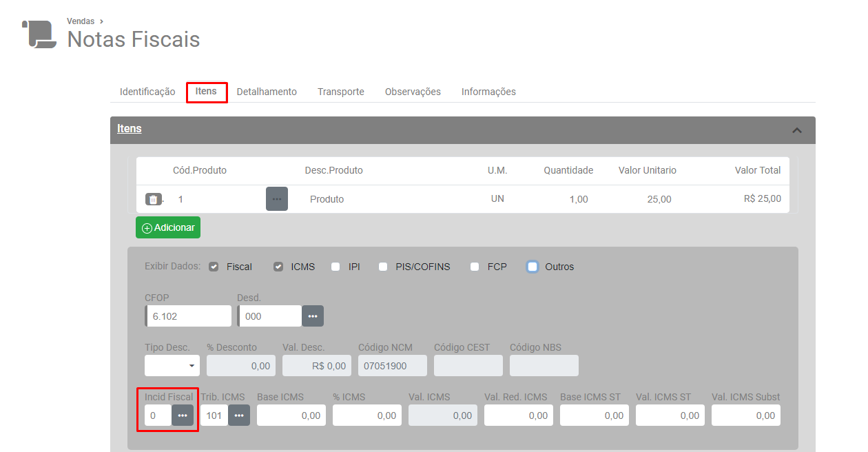This screenshot has width=868, height=452.
Task: Click the Valor Unitario column header
Action: point(648,170)
